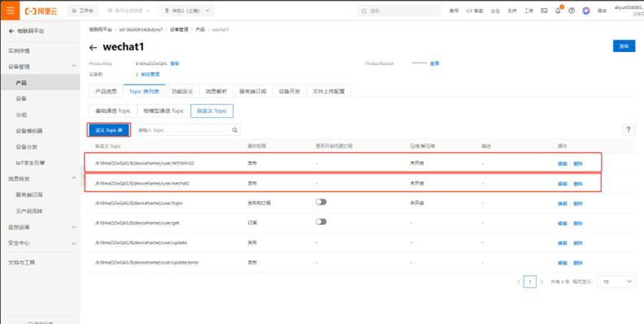Click 前往管理 device link

(150, 74)
